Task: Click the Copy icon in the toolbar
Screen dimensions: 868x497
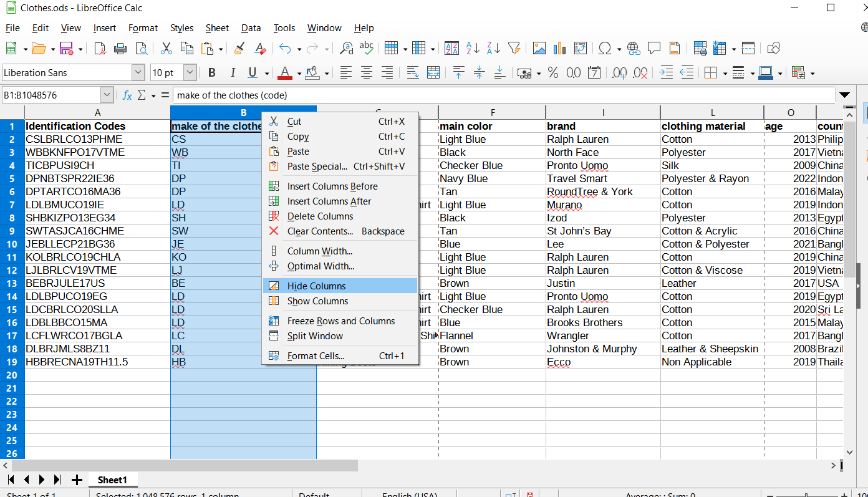Action: (x=186, y=48)
